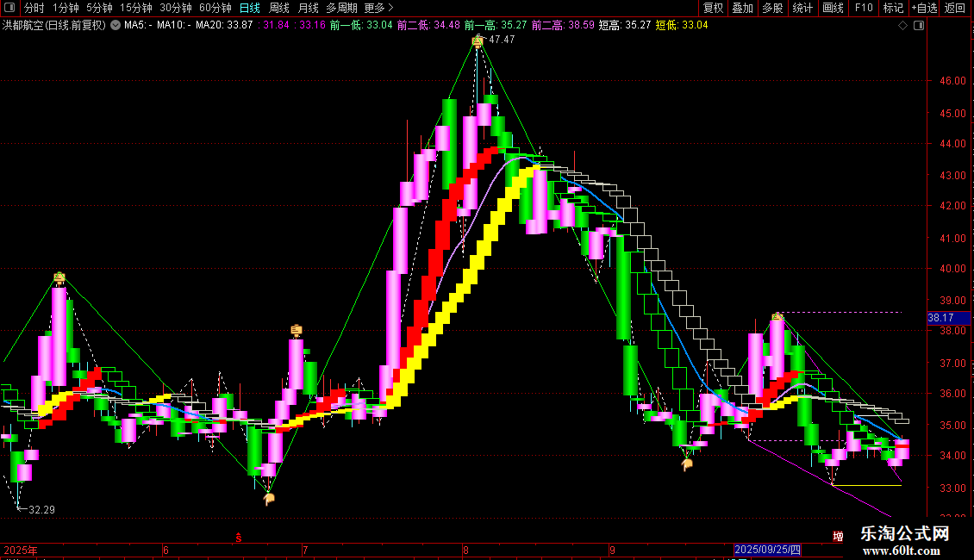The width and height of the screenshot is (974, 560).
Task: Switch to 分时 intraday view
Action: tap(34, 8)
